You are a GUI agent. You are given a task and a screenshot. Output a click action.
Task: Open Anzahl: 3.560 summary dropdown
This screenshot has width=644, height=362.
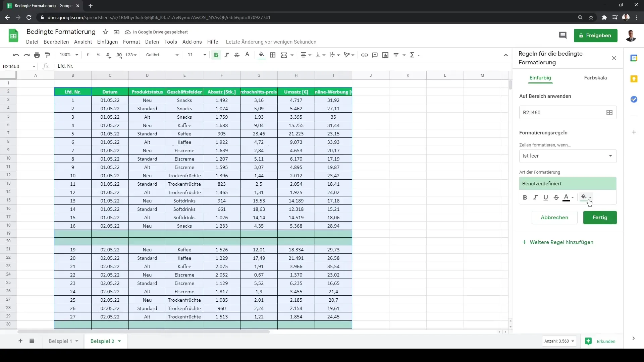[559, 341]
